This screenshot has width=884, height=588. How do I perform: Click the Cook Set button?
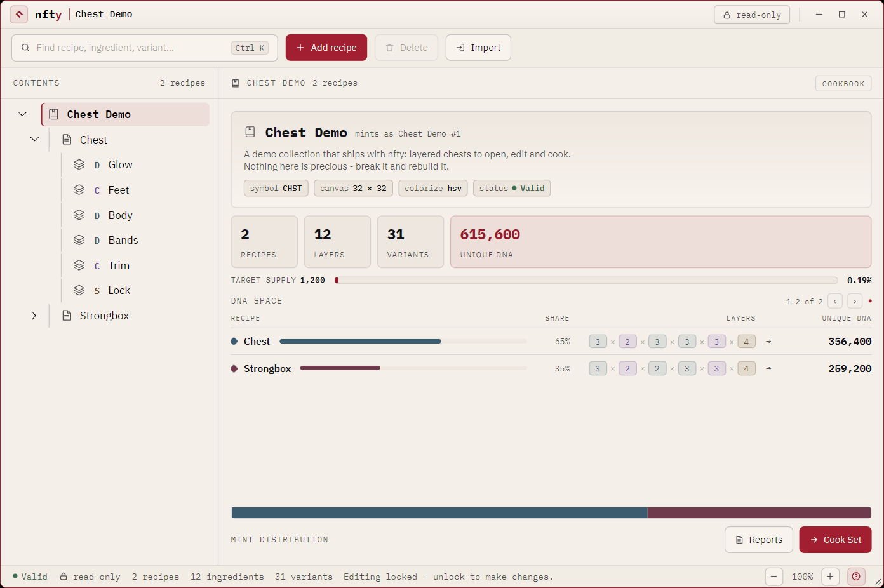tap(835, 540)
